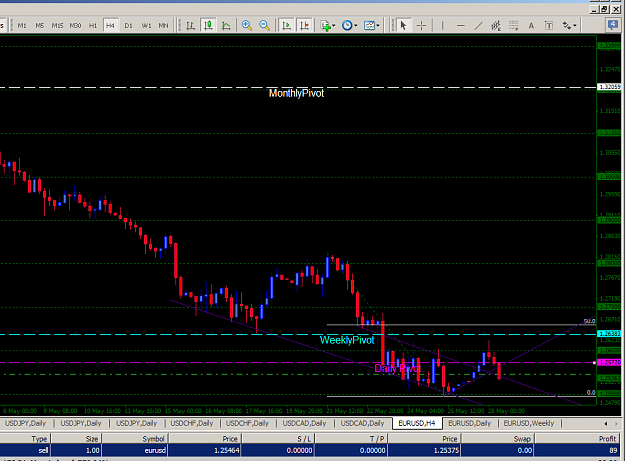Screen dimensions: 625x461
Task: Open the periods clock dropdown
Action: pyautogui.click(x=350, y=26)
